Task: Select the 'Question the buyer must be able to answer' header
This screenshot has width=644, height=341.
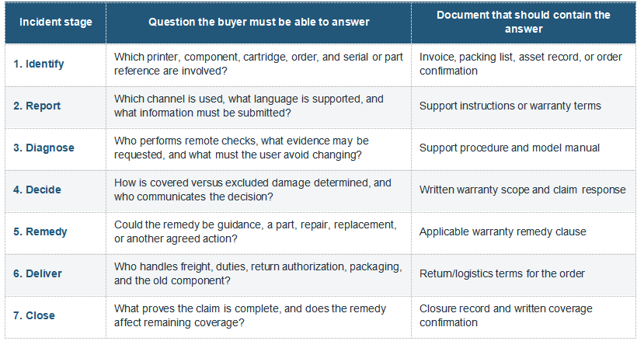Action: tap(259, 23)
